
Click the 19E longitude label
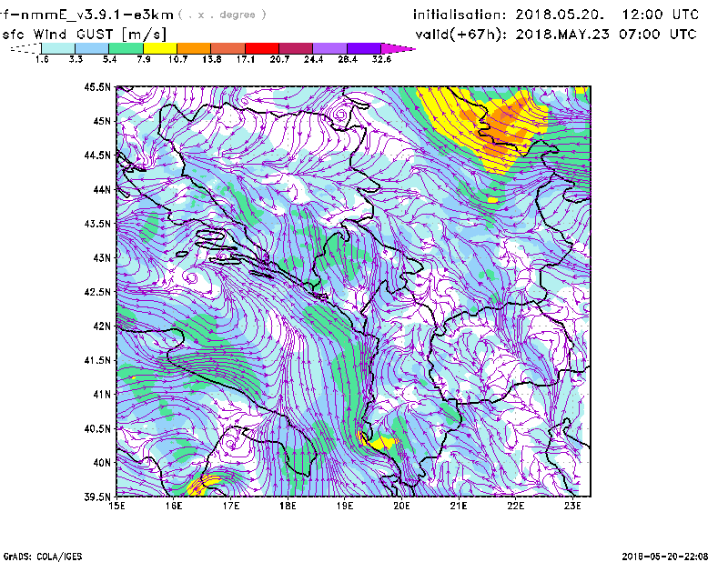(345, 506)
